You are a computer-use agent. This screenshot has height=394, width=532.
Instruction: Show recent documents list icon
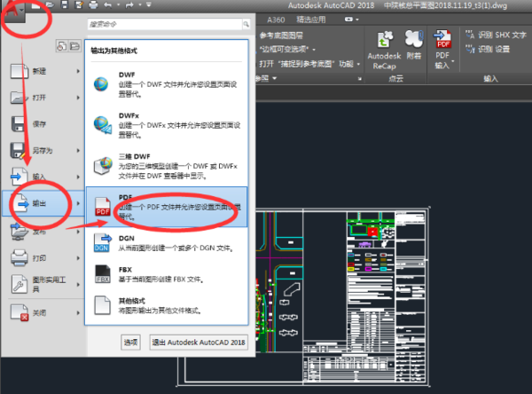click(62, 46)
